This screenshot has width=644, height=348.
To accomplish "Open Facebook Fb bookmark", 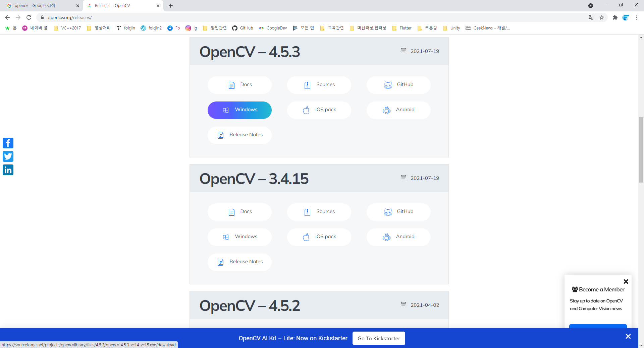I will point(174,28).
